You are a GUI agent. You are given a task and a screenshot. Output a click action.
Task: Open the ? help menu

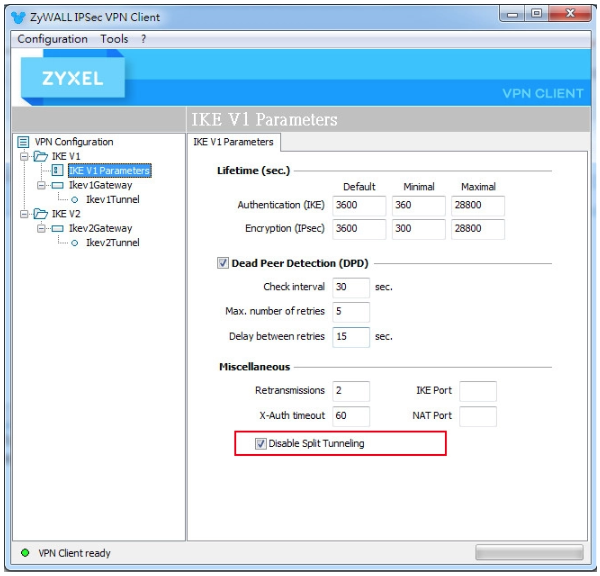coord(143,39)
